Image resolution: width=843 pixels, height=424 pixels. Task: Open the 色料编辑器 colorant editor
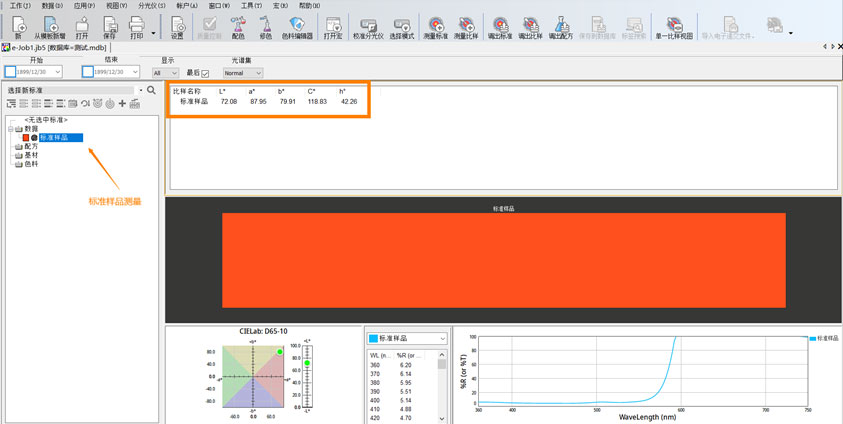[295, 25]
